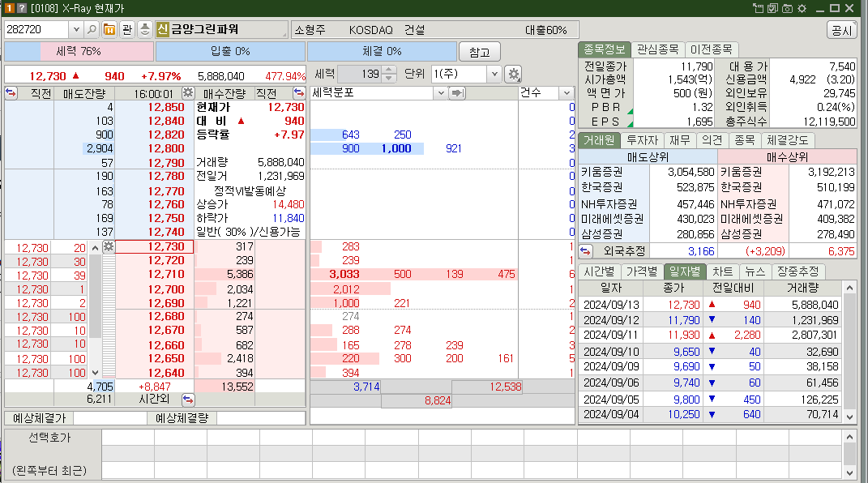868x483 pixels.
Task: Click the 2024/09/11 date row
Action: [710, 335]
